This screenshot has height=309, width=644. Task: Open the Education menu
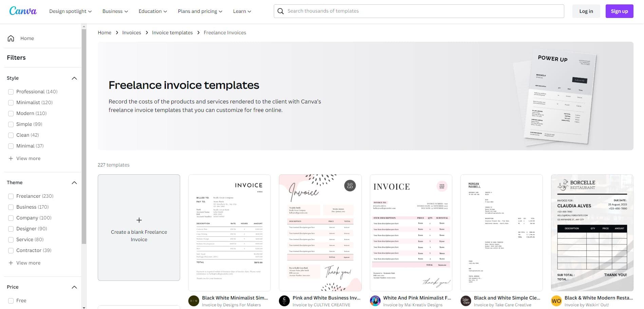(153, 11)
